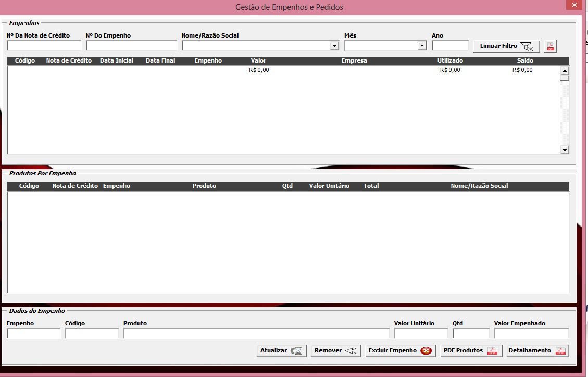This screenshot has width=588, height=377.
Task: Click the PDF export icon beside Limpar Filtro
Action: [551, 46]
